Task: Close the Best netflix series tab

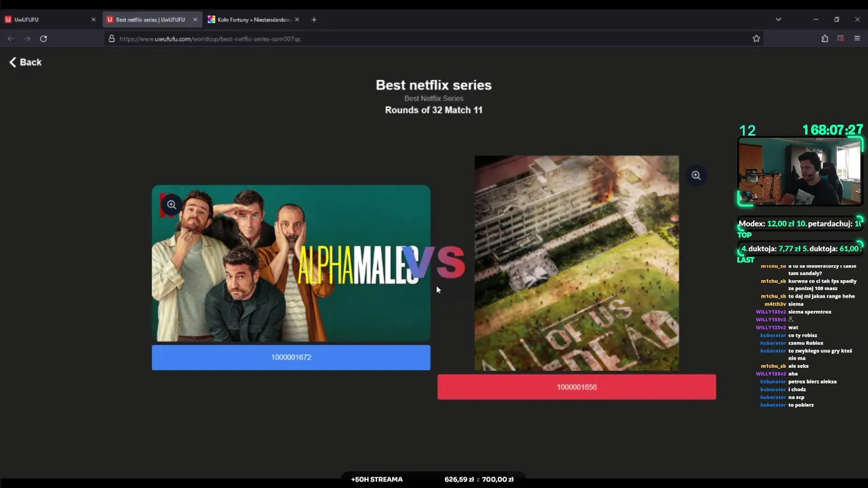Action: [x=195, y=20]
